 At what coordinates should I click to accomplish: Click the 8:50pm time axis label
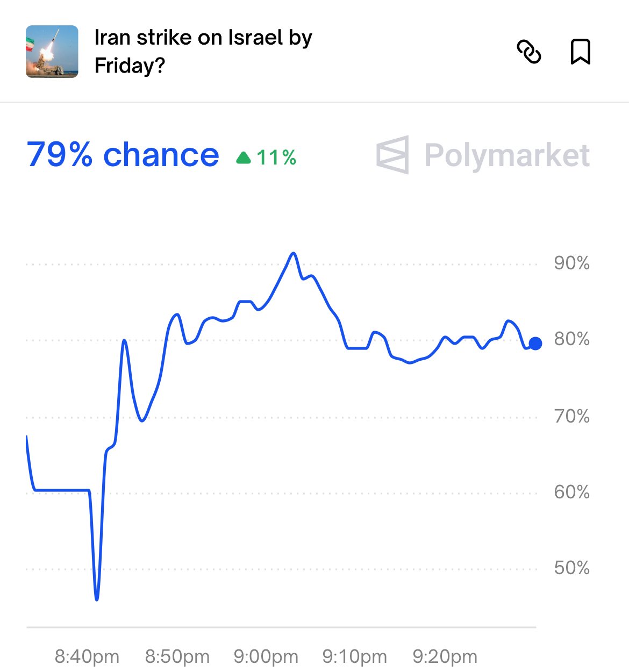tap(177, 656)
